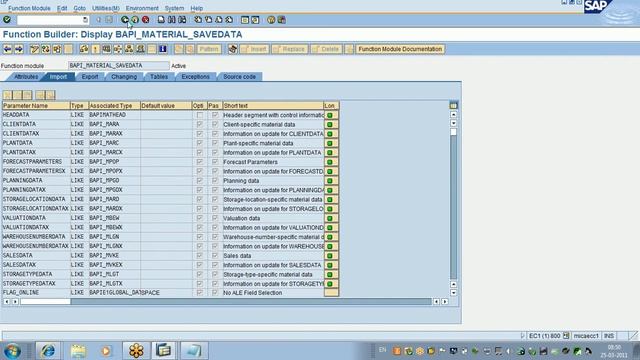640x360 pixels.
Task: Open the Function Module menu
Action: click(x=29, y=8)
